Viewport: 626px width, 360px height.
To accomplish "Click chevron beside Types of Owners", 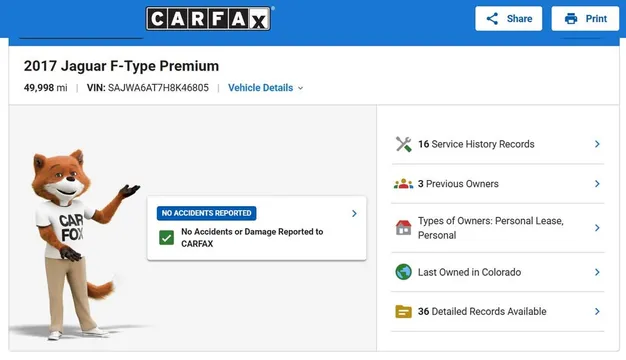I will pos(597,228).
